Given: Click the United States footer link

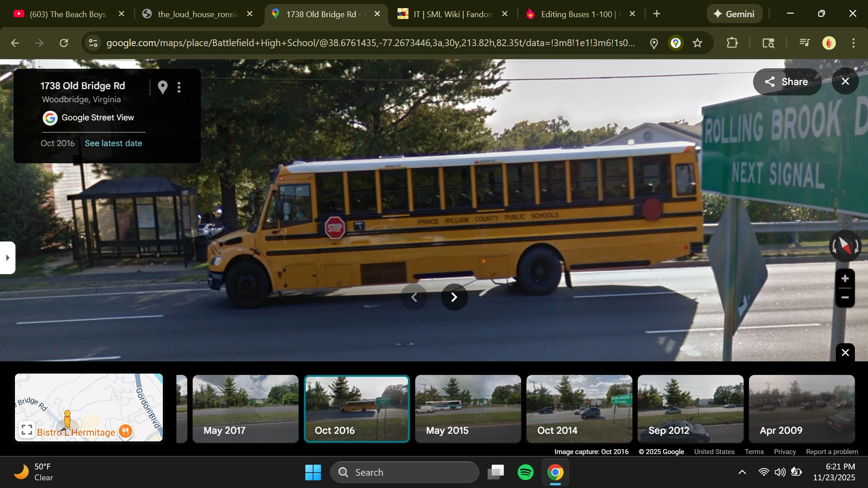Looking at the screenshot, I should tap(714, 452).
